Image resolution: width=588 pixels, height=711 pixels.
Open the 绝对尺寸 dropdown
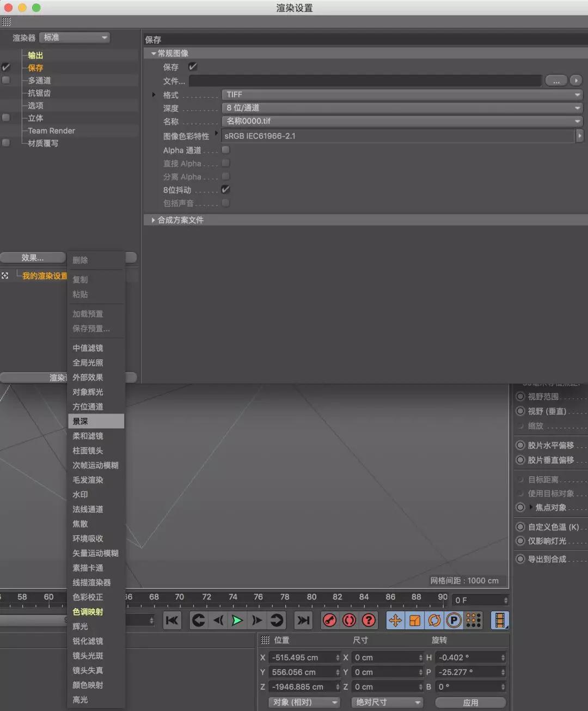click(387, 702)
